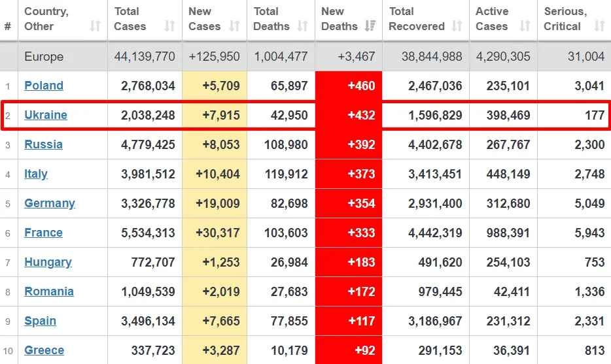Select Poland new cases +5,709
The width and height of the screenshot is (611, 364).
click(221, 86)
